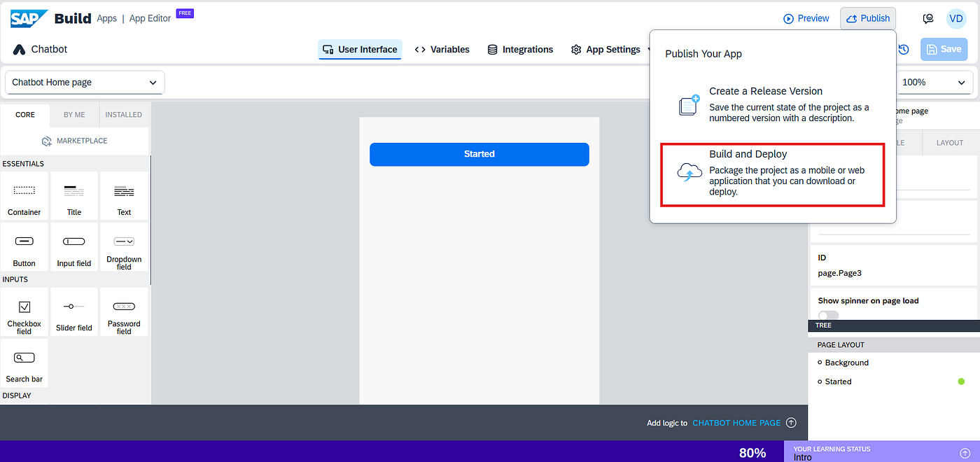Click the Save button

944,49
